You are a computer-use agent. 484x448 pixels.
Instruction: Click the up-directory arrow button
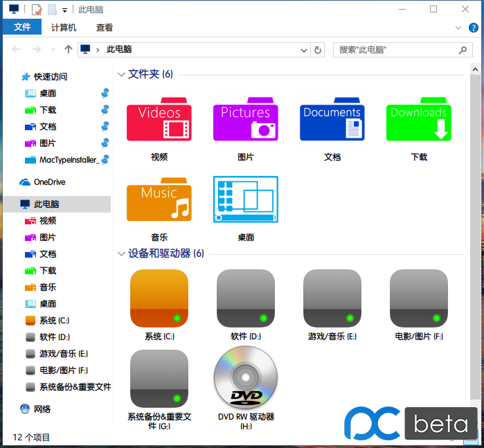(x=68, y=50)
